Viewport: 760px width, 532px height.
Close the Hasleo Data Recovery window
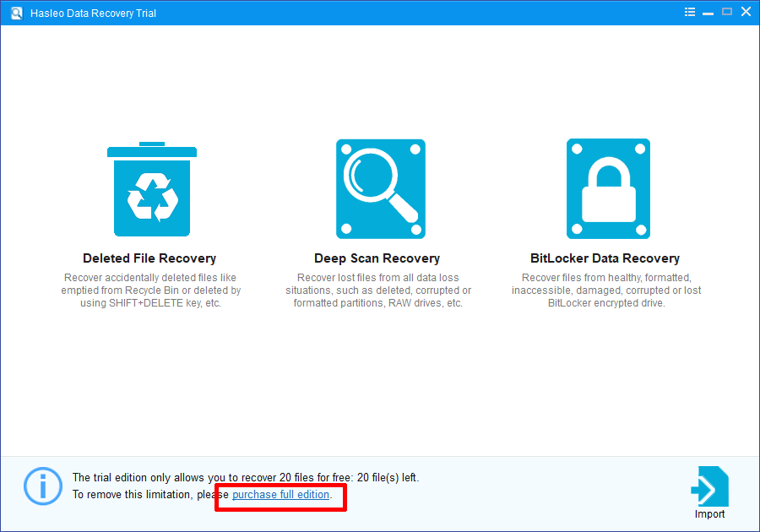pos(746,12)
